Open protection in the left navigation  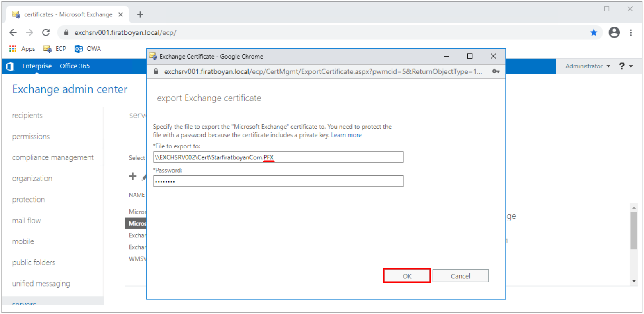click(28, 200)
